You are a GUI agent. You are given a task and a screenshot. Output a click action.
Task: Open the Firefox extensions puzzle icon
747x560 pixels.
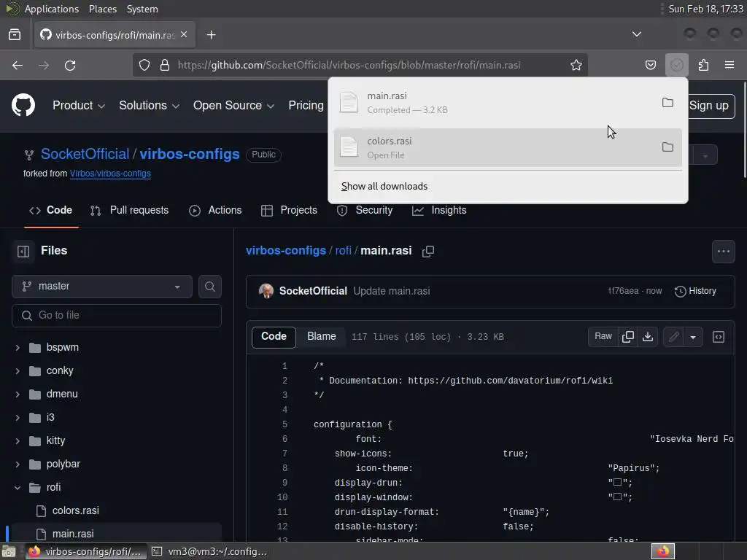(703, 65)
